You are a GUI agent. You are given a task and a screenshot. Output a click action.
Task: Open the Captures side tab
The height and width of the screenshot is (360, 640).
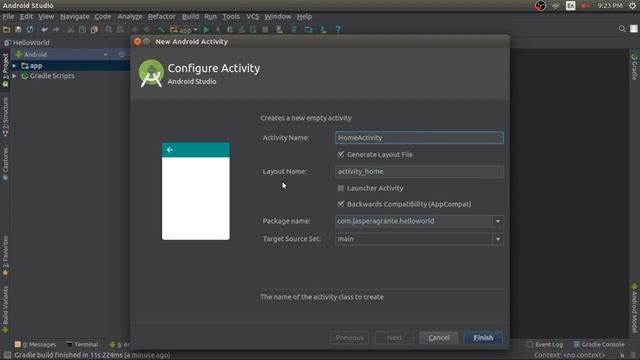click(5, 164)
